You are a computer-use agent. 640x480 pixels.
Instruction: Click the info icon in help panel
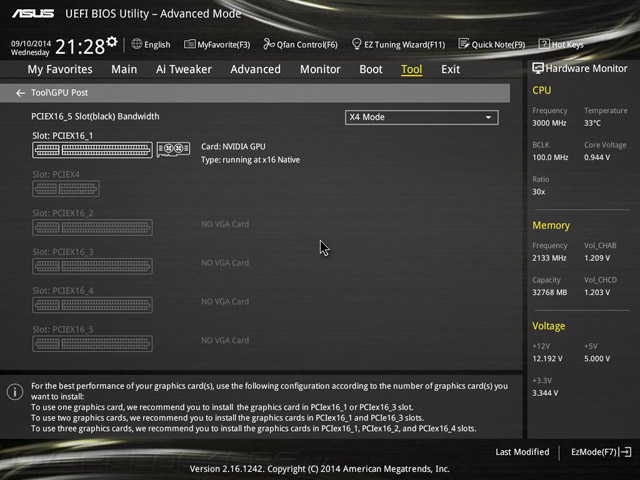[x=15, y=392]
